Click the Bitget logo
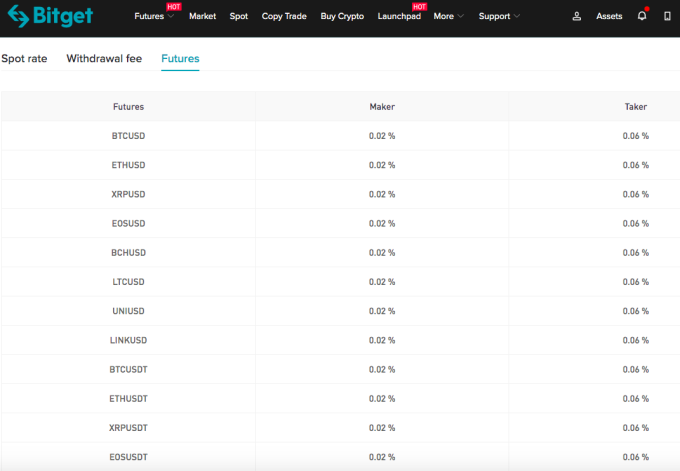Screen dimensions: 680x471 (50, 16)
